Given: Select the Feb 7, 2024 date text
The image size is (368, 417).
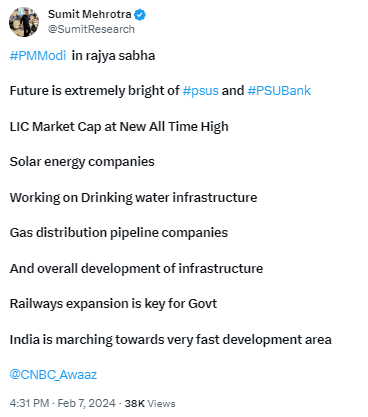Looking at the screenshot, I should (87, 403).
